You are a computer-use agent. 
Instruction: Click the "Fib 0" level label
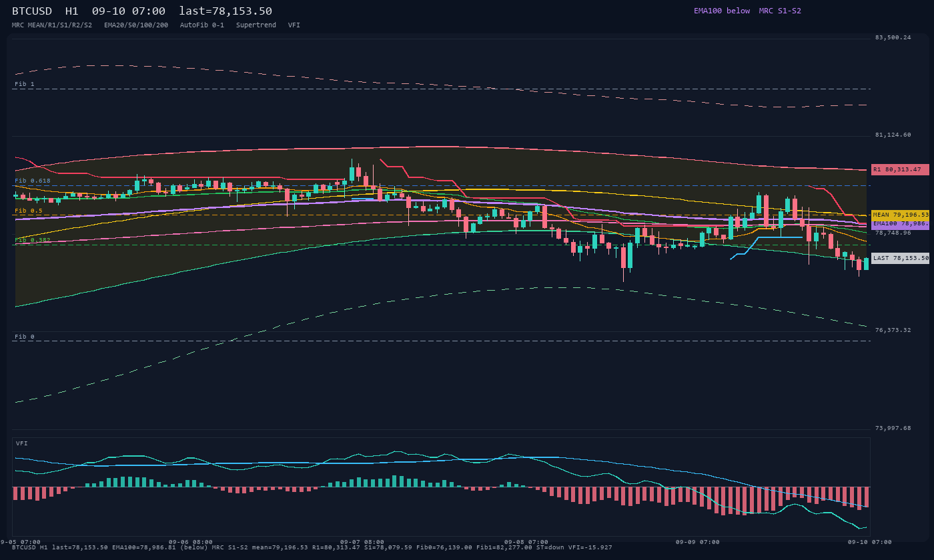coord(25,337)
